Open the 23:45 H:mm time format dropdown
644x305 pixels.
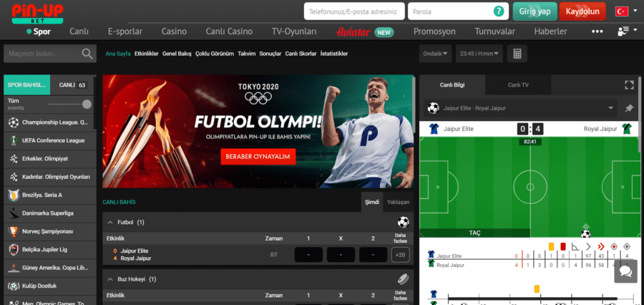(x=479, y=54)
